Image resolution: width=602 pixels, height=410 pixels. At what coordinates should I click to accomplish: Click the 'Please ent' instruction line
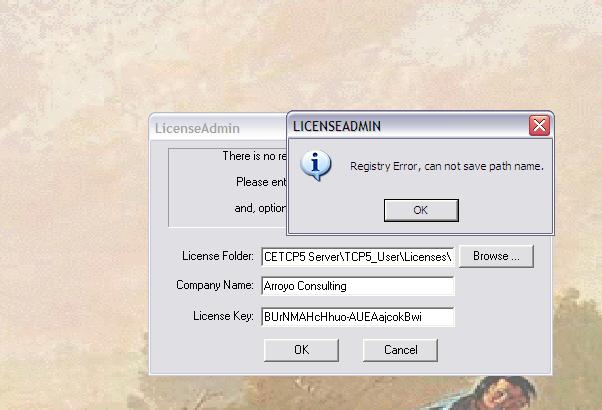click(261, 182)
